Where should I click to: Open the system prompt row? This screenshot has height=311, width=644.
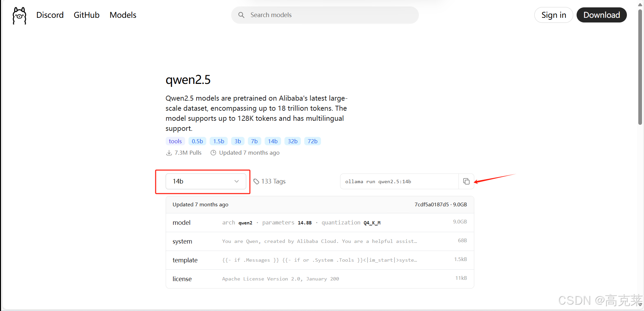pos(320,242)
